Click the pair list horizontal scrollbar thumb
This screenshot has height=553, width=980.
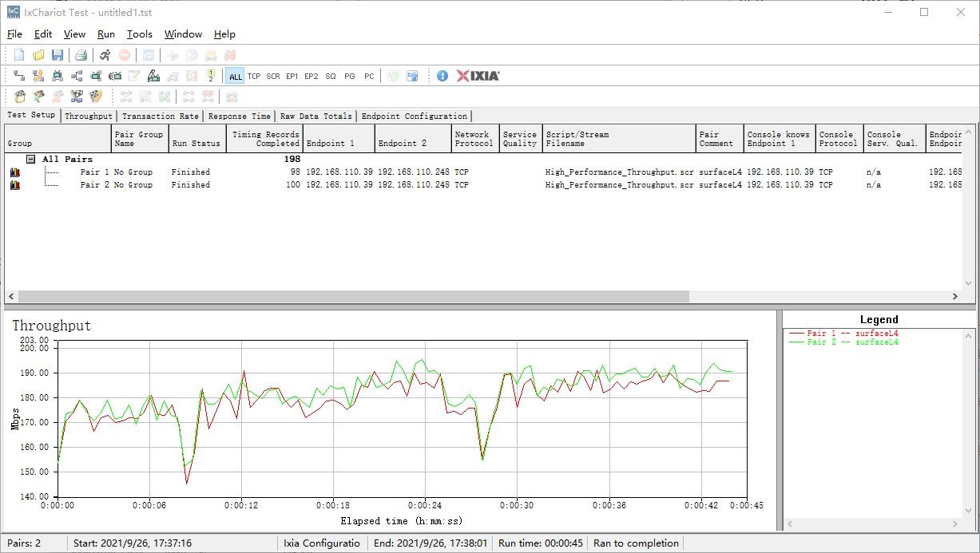point(353,296)
